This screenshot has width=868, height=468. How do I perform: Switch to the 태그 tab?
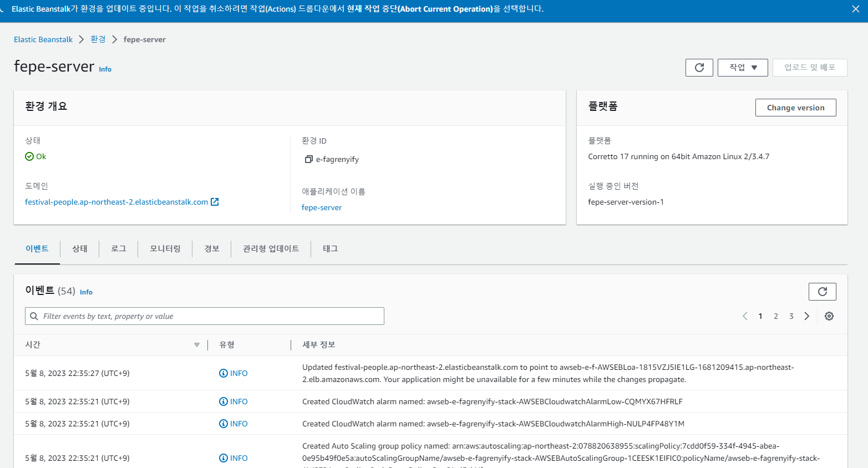[331, 249]
